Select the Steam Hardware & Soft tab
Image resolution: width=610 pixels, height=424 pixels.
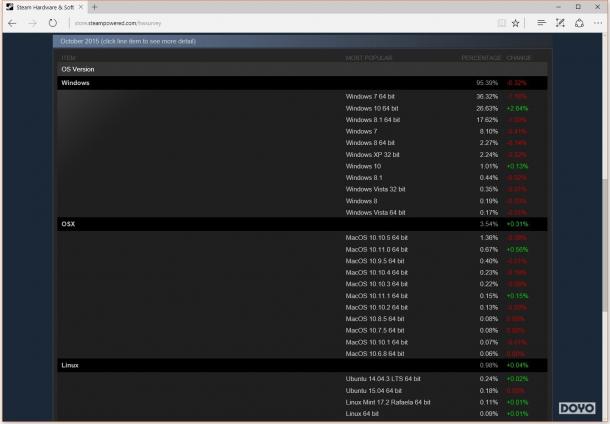45,7
